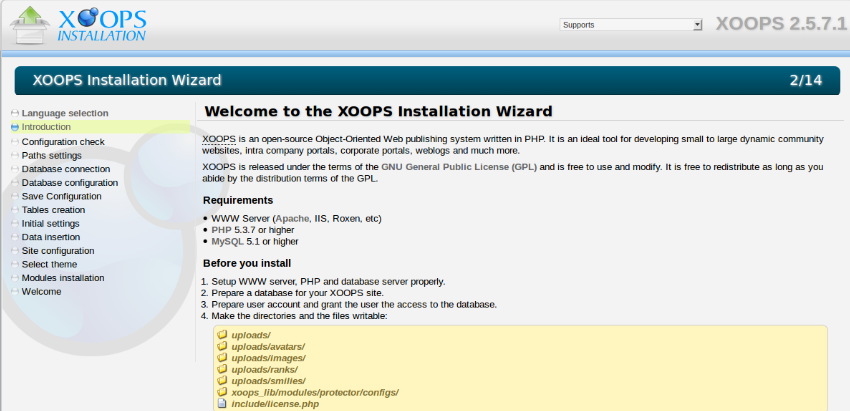The image size is (850, 411).
Task: Follow the MySQL link in Requirements
Action: click(x=228, y=241)
